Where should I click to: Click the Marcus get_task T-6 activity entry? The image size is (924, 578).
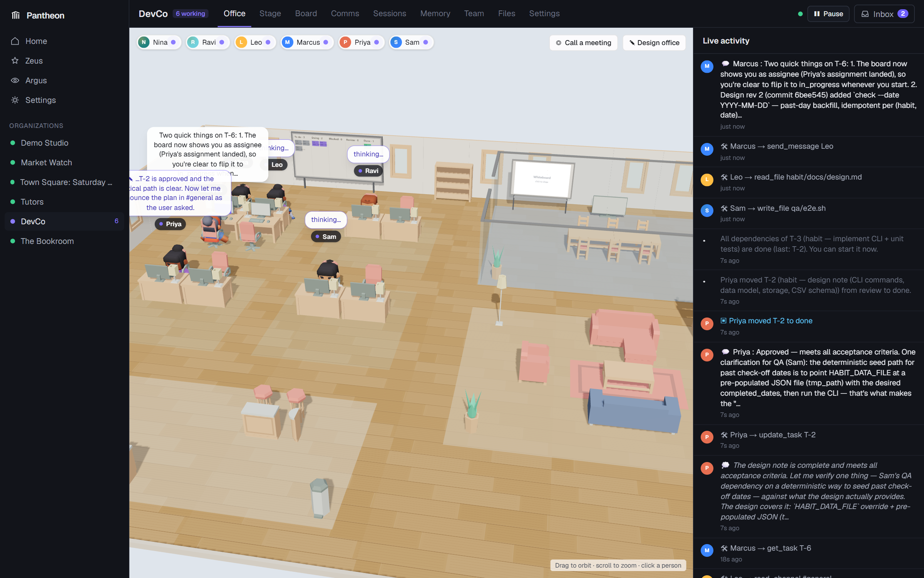(808, 553)
